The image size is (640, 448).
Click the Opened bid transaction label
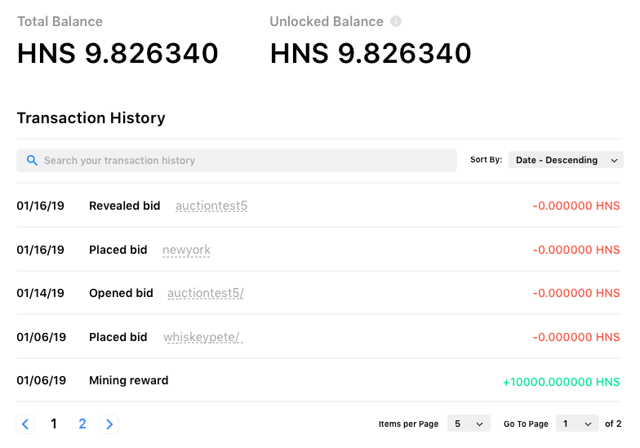click(121, 293)
